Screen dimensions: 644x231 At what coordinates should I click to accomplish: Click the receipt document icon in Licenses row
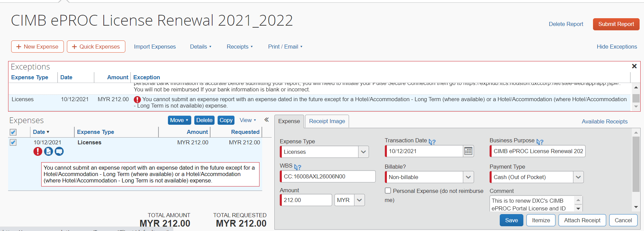point(48,151)
